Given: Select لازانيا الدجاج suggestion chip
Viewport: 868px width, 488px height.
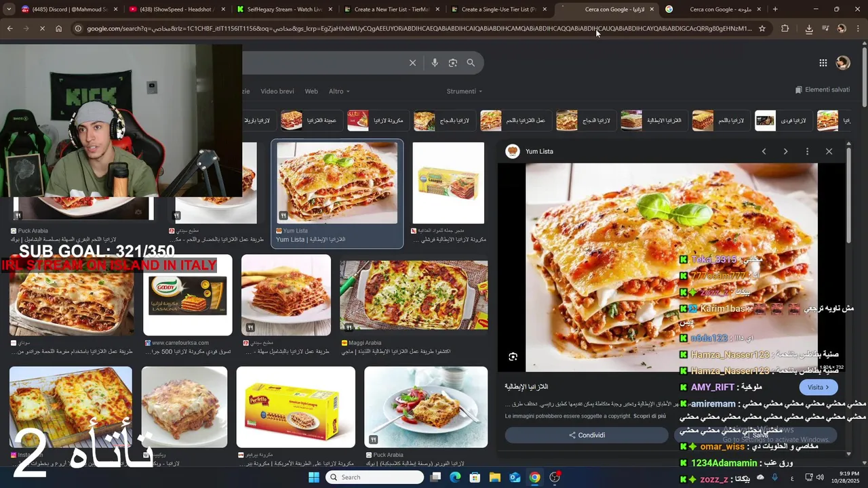Looking at the screenshot, I should pyautogui.click(x=585, y=121).
